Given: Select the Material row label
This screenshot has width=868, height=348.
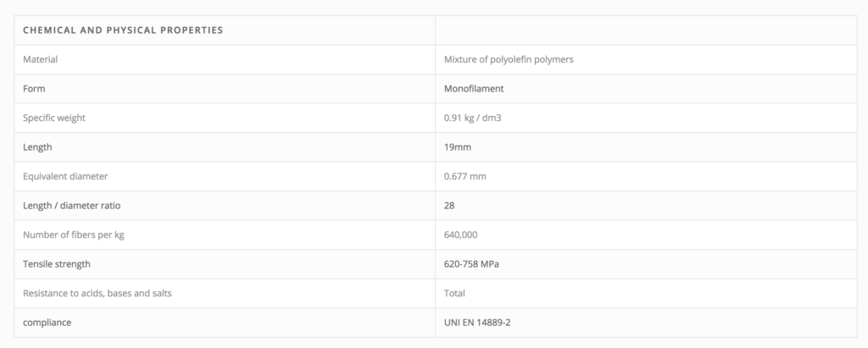Looking at the screenshot, I should 40,59.
